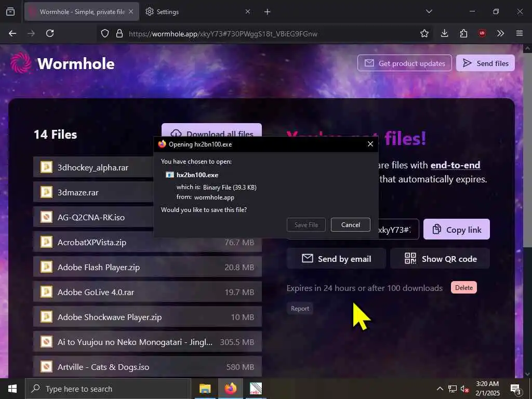Click the Ai to Yuujou no Neko file icon
Viewport: 532px width, 399px height.
point(46,342)
